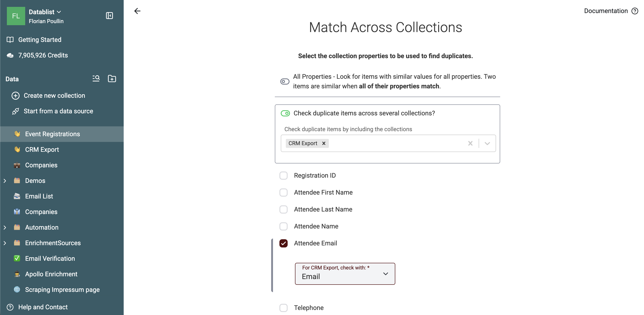Screen dimensions: 644x315
Task: Enable the All Properties toggle
Action: (285, 81)
